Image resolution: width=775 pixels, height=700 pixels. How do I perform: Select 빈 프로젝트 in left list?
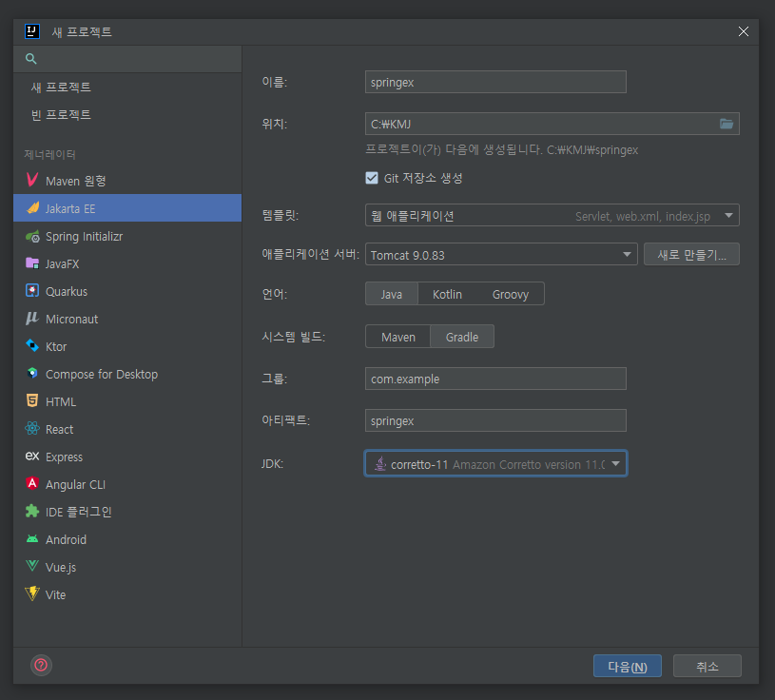coord(127,115)
